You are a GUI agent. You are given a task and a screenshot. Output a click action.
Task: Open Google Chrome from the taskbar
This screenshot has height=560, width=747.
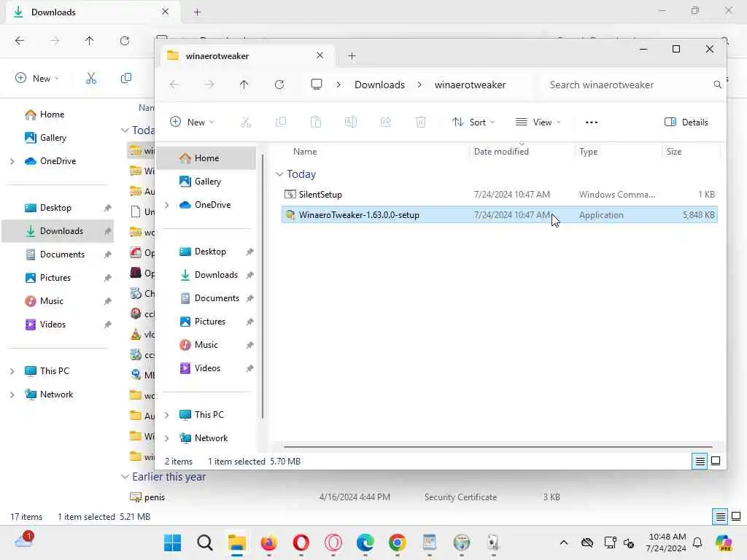click(397, 542)
